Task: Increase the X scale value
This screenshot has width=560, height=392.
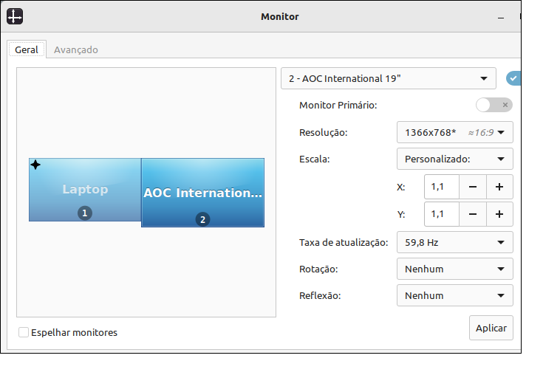Action: click(499, 187)
